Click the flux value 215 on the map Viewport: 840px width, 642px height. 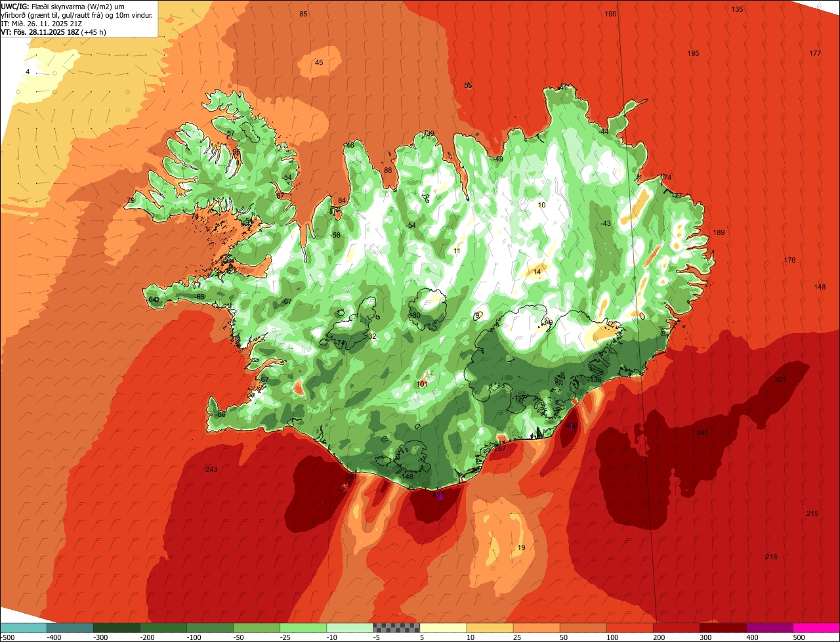[x=812, y=513]
